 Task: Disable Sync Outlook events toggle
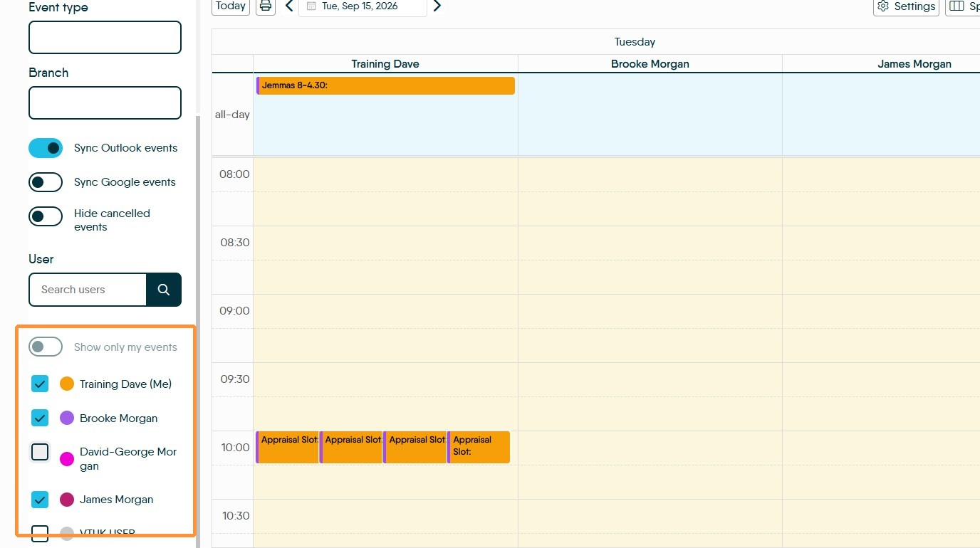tap(46, 148)
